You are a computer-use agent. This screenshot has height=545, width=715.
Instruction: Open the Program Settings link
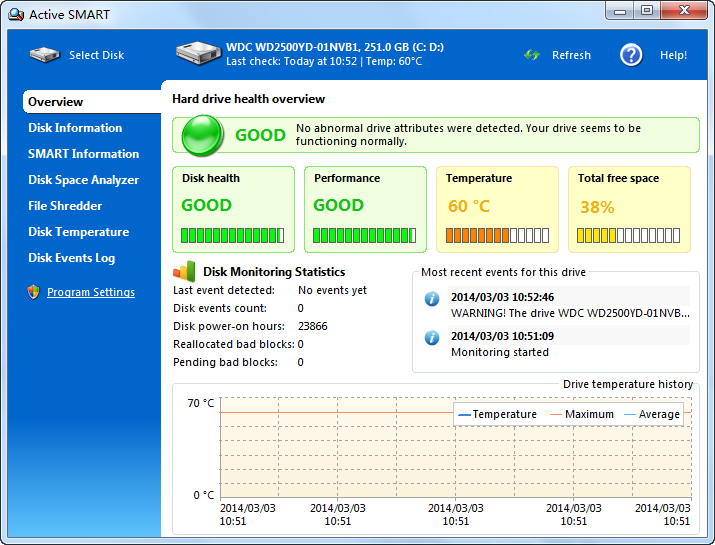pyautogui.click(x=91, y=292)
